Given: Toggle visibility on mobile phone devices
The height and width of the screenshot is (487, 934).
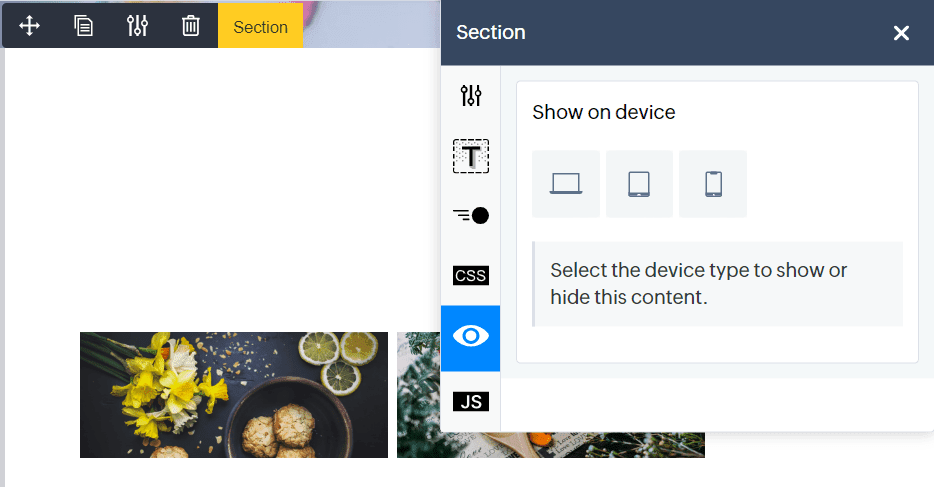Looking at the screenshot, I should tap(713, 184).
